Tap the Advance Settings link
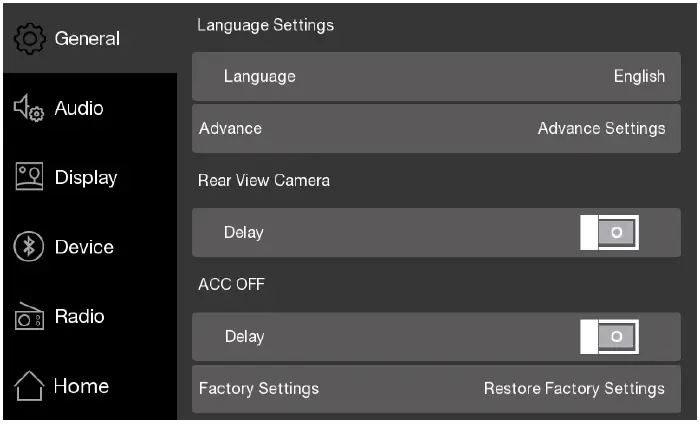 tap(601, 129)
